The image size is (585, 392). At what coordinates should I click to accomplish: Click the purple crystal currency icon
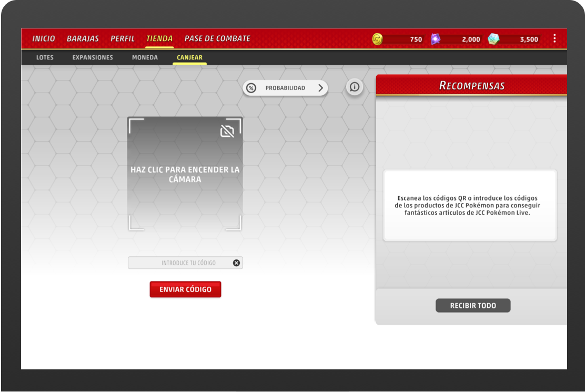[436, 39]
